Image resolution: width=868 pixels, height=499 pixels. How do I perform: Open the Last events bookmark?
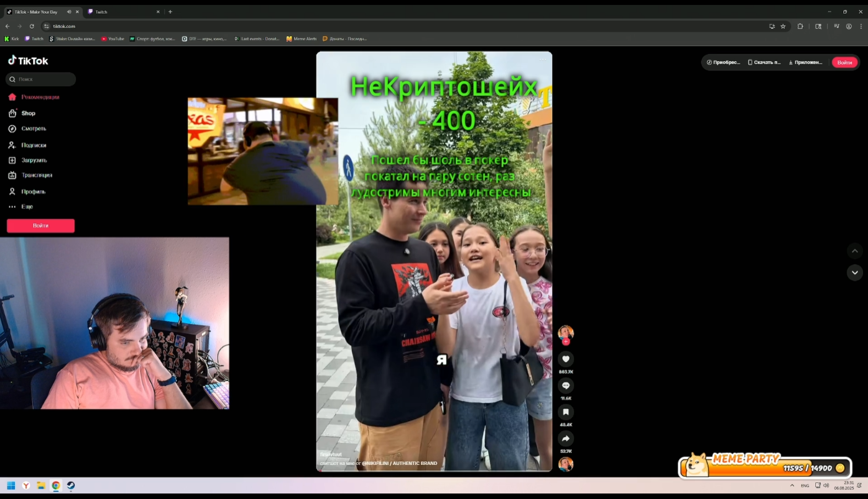(x=257, y=39)
